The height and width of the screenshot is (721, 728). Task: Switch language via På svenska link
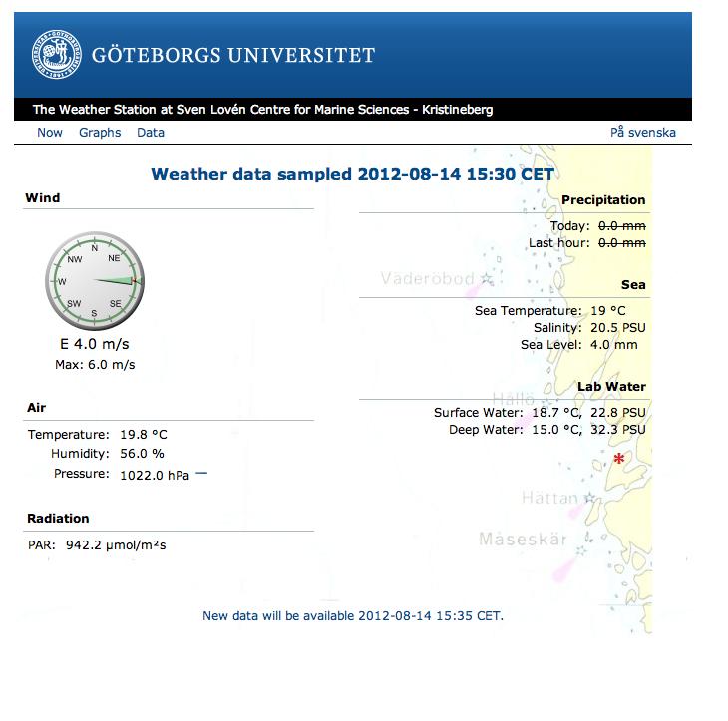pos(643,133)
